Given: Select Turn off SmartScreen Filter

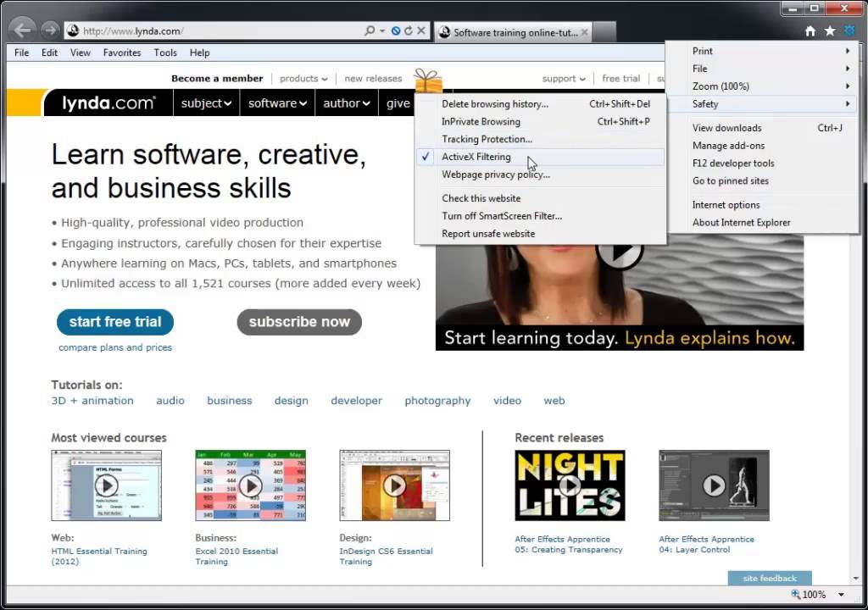Looking at the screenshot, I should click(540, 216).
